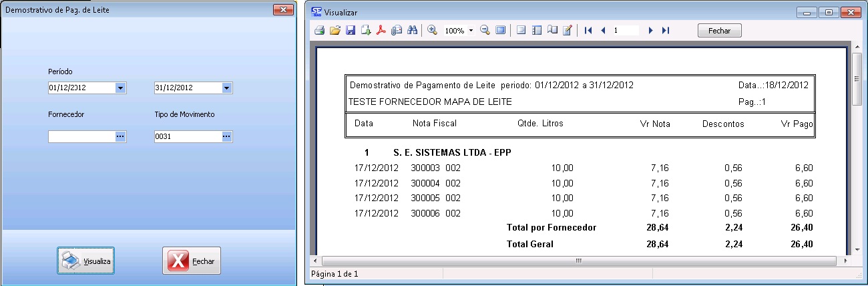Click the edit page icon with pencil
The height and width of the screenshot is (286, 868).
click(x=568, y=31)
